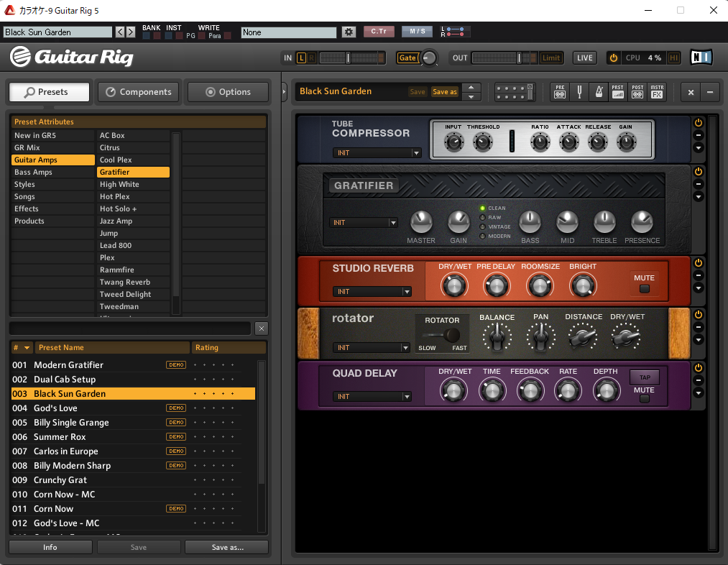This screenshot has width=728, height=565.
Task: Show the POST tapedeck component
Action: 637,92
